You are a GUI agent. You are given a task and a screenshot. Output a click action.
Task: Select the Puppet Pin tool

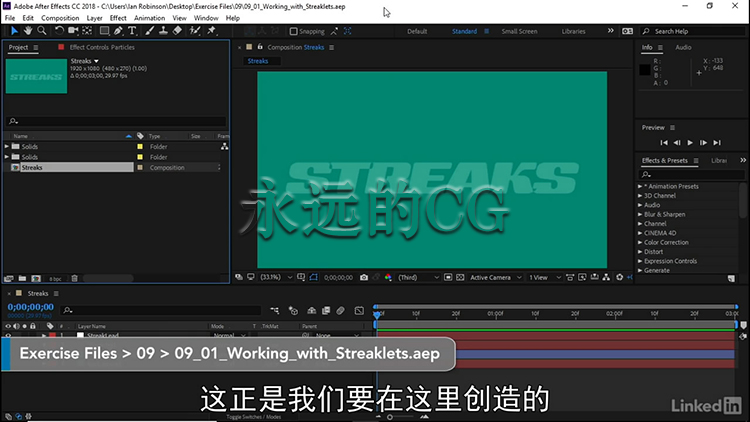tap(211, 31)
